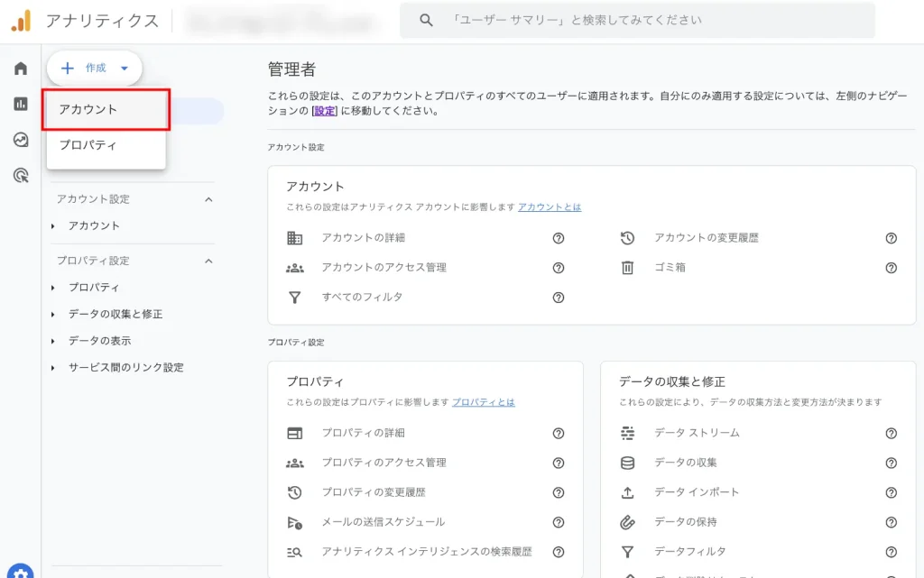Open help for すべてのフィルタ
This screenshot has width=924, height=578.
point(559,298)
